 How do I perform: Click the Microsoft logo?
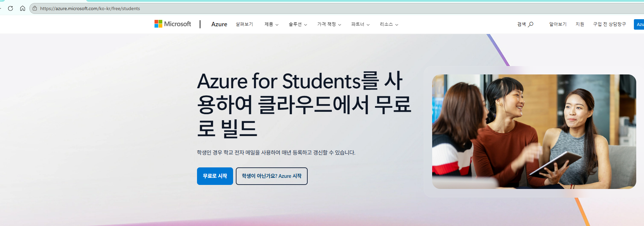[173, 24]
